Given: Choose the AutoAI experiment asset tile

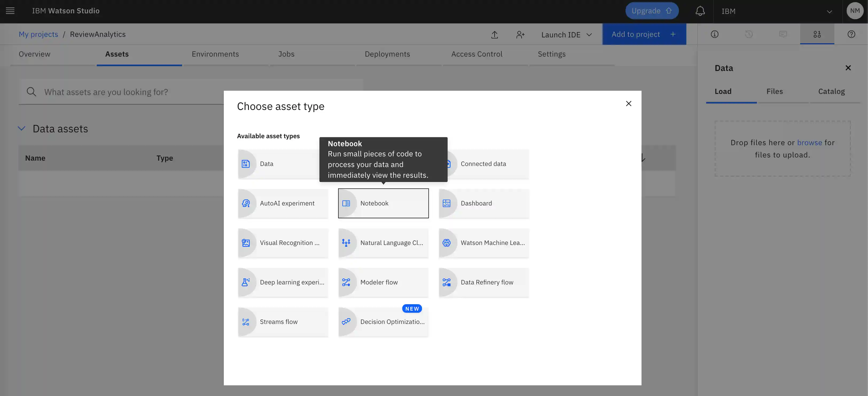Looking at the screenshot, I should tap(283, 203).
